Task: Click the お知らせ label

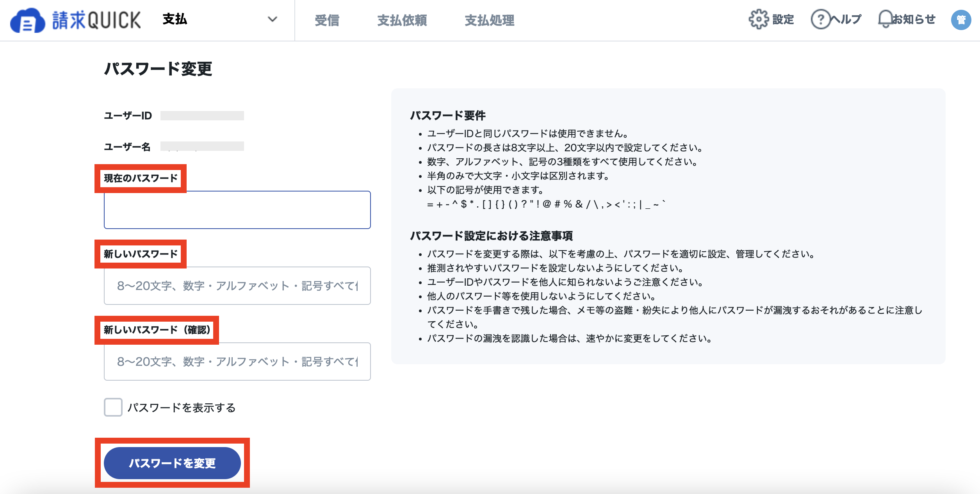Action: point(914,19)
